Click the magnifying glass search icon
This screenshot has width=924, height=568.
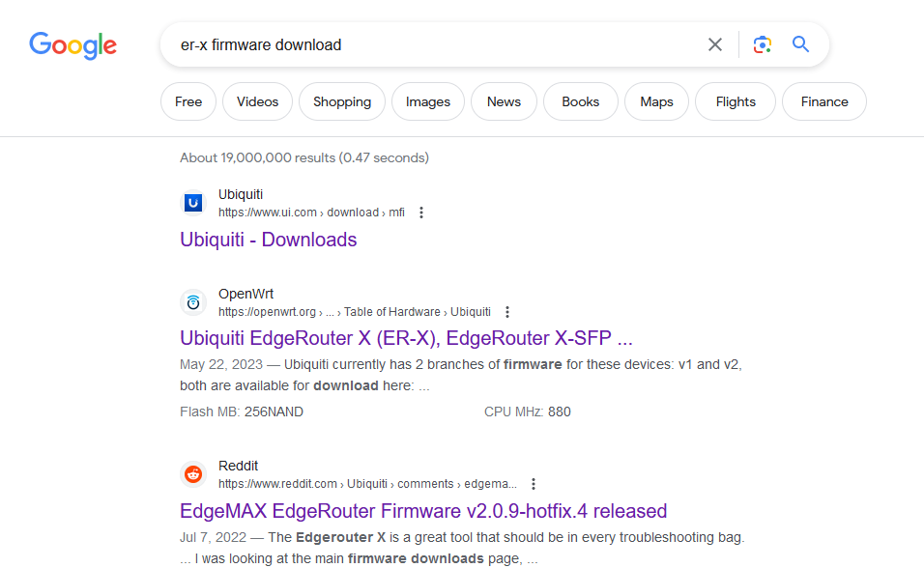(800, 44)
